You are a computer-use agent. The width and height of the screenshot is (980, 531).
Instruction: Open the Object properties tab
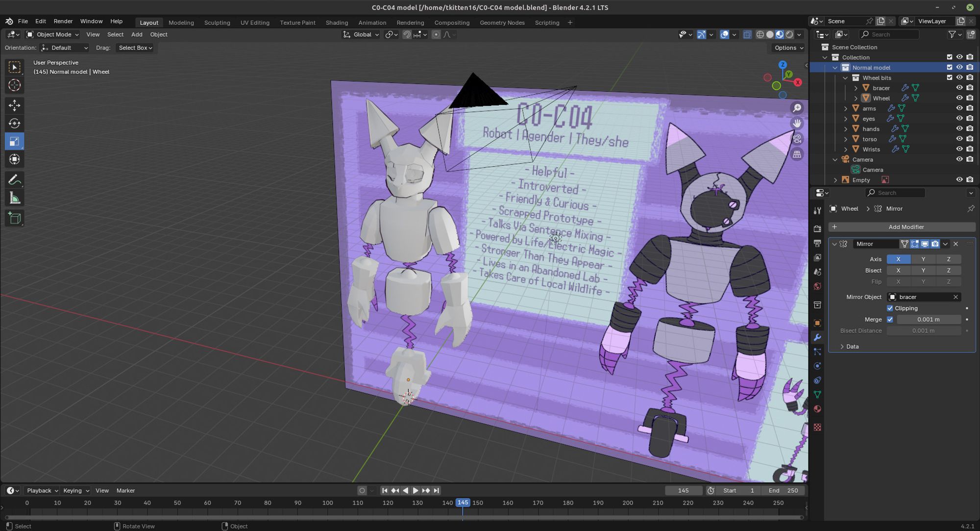pyautogui.click(x=817, y=323)
